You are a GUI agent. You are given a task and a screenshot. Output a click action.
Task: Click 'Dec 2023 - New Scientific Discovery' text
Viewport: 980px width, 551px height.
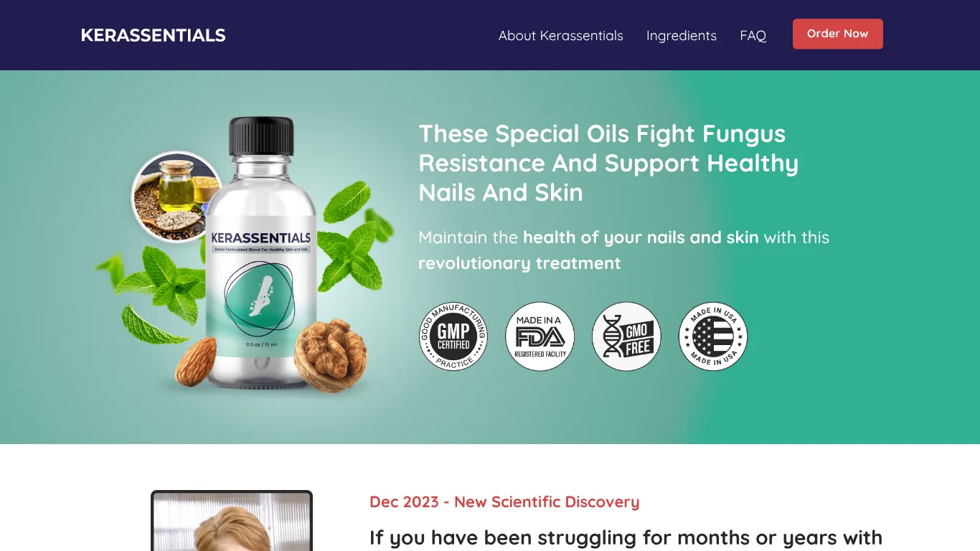coord(504,502)
